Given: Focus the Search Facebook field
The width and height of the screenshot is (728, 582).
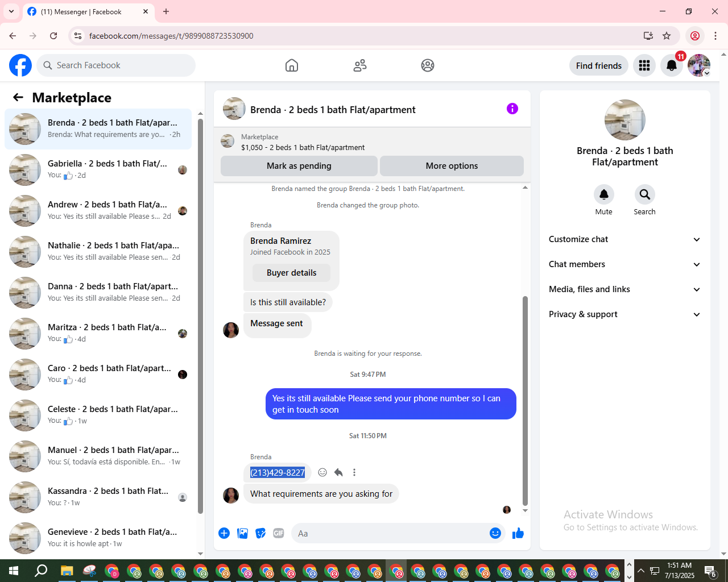Looking at the screenshot, I should (117, 65).
